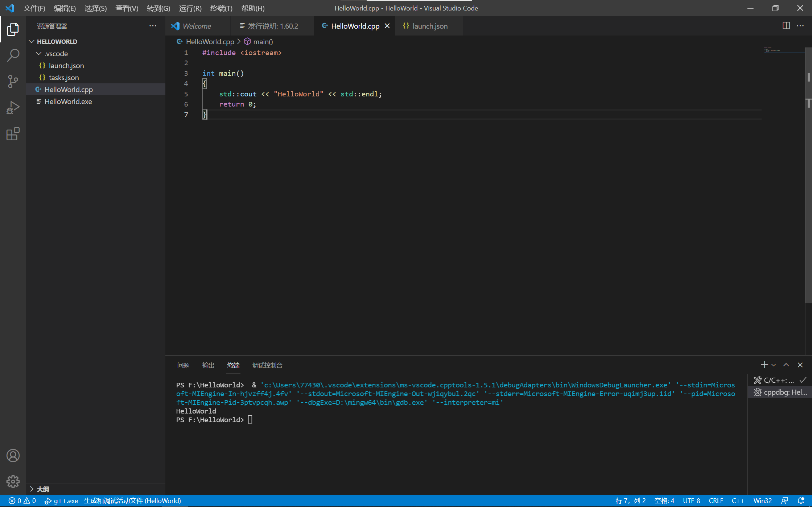Split the editor to the right
This screenshot has width=812, height=507.
coord(786,26)
